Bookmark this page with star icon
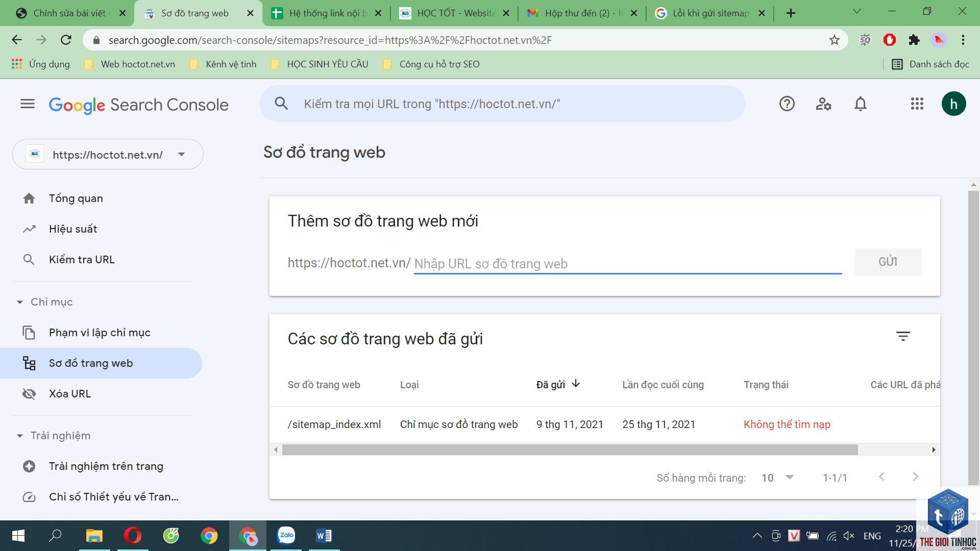This screenshot has width=980, height=551. [834, 40]
